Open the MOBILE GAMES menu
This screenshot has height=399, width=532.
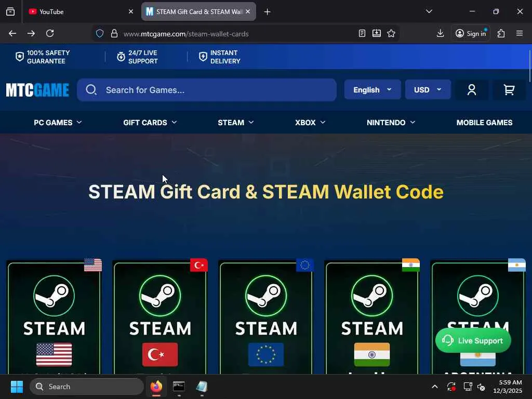click(485, 123)
